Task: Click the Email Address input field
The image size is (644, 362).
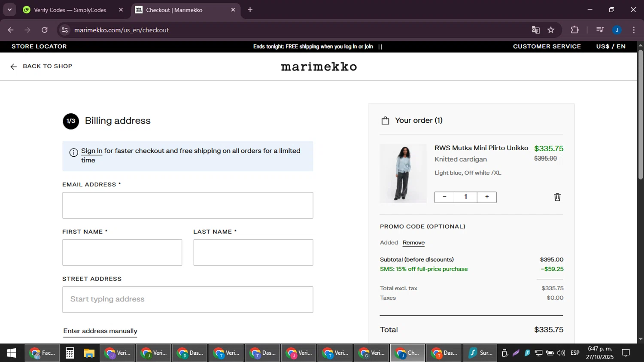Action: pyautogui.click(x=188, y=205)
